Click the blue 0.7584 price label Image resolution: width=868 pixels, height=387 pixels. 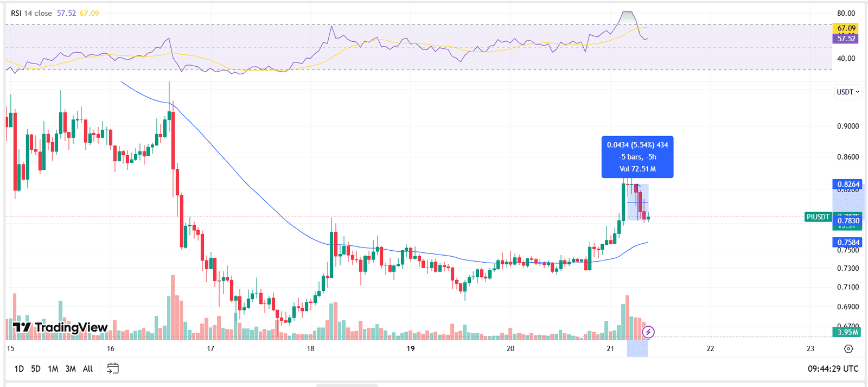848,242
